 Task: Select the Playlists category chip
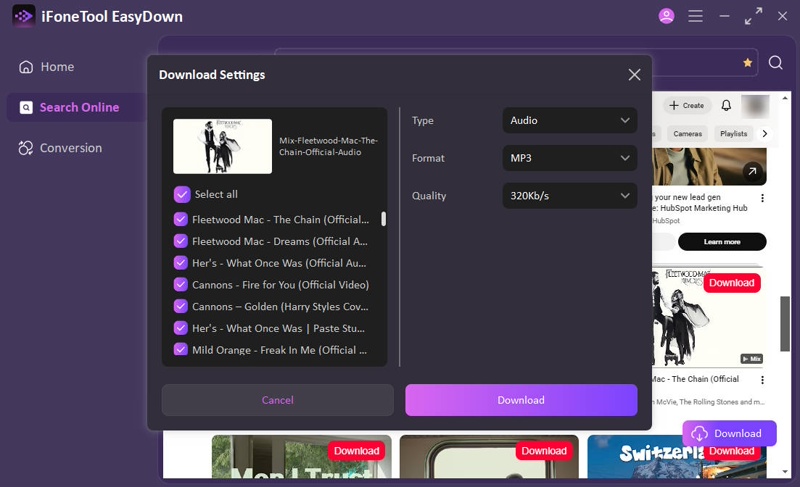pos(733,134)
